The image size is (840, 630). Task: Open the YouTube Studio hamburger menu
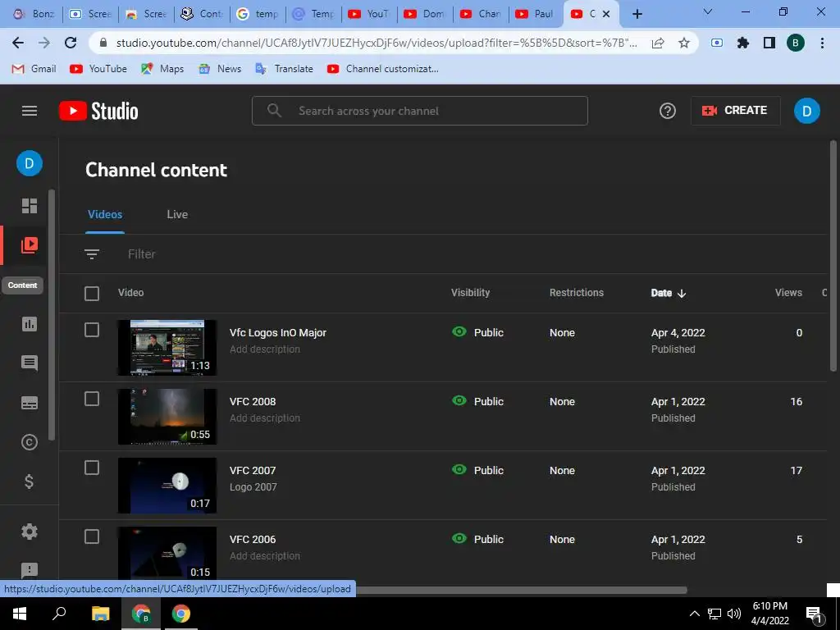pos(30,111)
